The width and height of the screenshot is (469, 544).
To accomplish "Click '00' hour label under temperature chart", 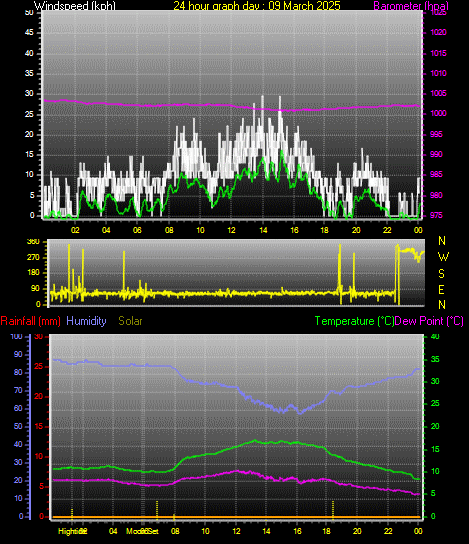I will pos(418,531).
